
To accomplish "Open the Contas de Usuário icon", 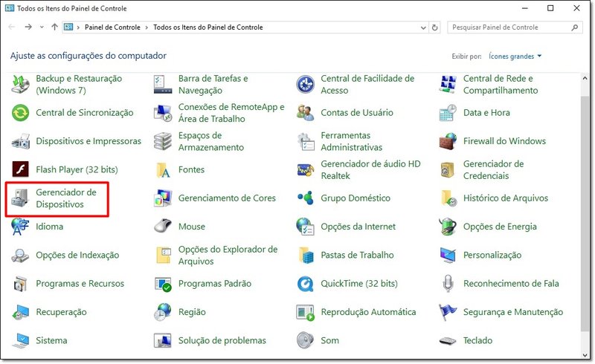I will point(305,113).
